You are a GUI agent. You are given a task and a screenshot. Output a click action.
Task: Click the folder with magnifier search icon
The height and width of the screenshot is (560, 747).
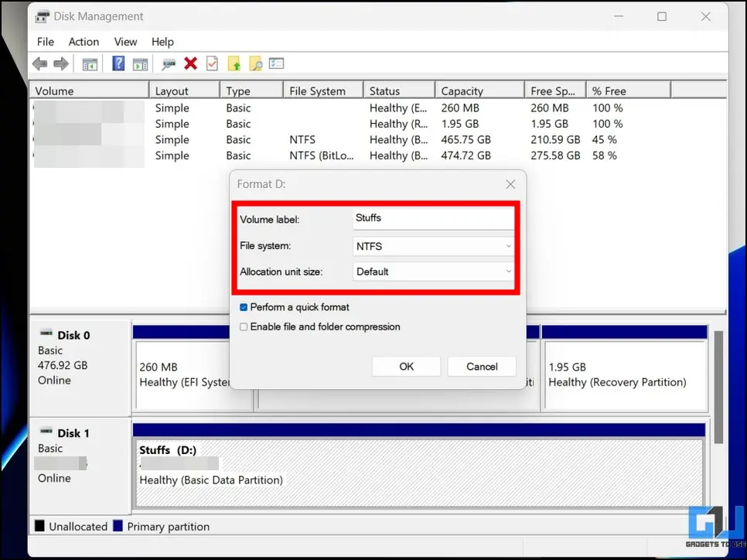click(x=255, y=64)
